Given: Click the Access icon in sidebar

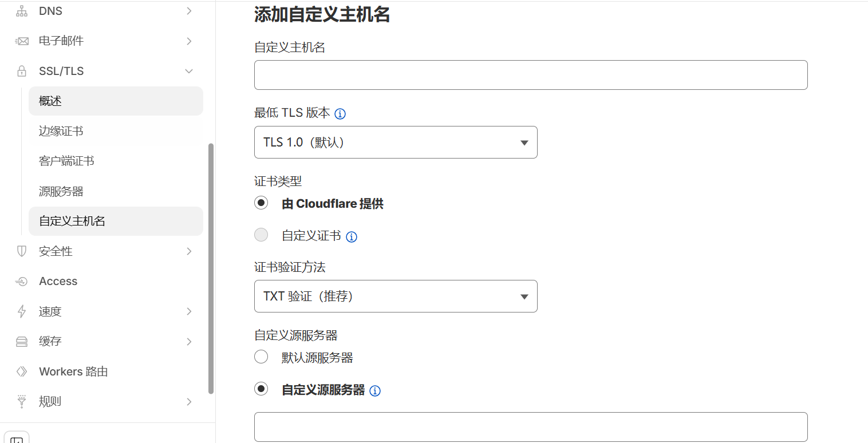Looking at the screenshot, I should (x=22, y=282).
